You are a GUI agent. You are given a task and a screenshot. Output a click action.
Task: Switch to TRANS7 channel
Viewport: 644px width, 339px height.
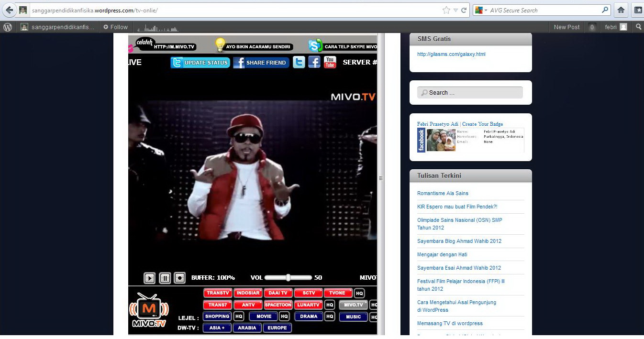click(218, 305)
